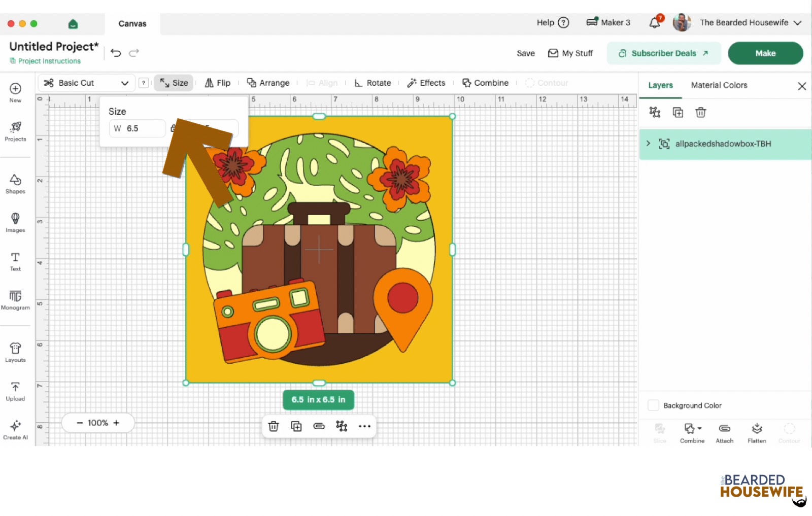The image size is (812, 516).
Task: Click Attach at bottom of Layers panel
Action: (x=725, y=433)
